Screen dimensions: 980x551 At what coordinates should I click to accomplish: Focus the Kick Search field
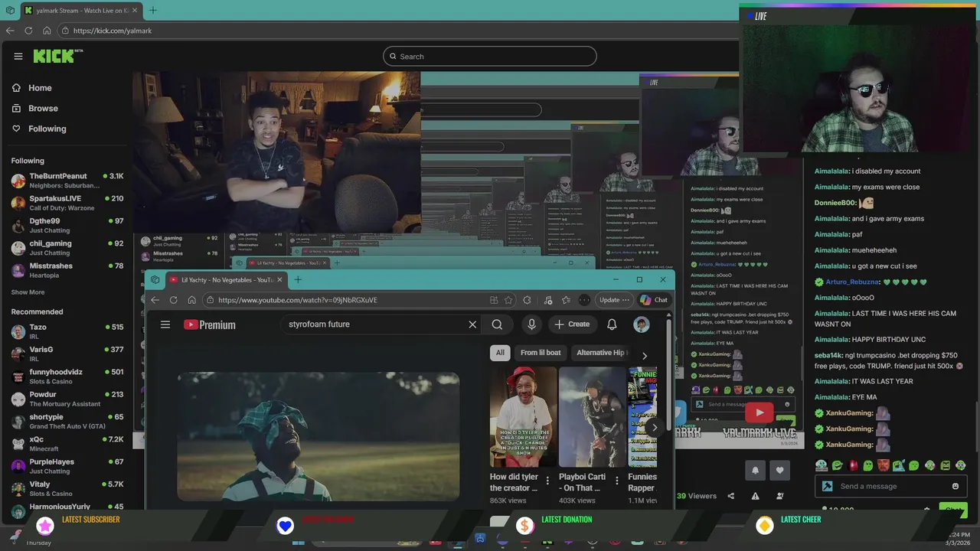[489, 56]
